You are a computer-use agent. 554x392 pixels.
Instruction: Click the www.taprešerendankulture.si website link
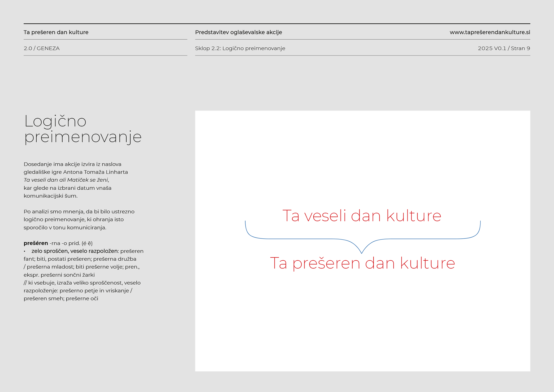[x=490, y=32]
